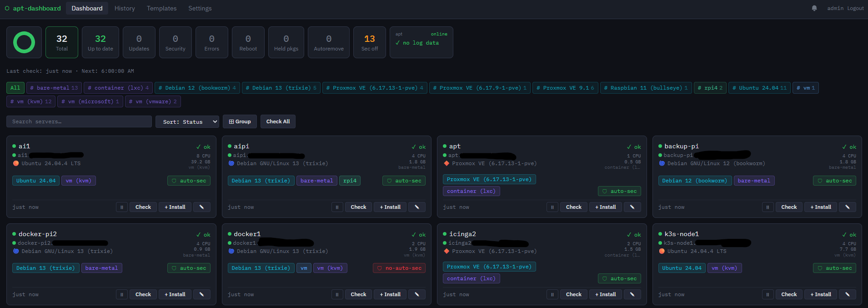This screenshot has height=308, width=868.
Task: Filter by vm (vmware) tag
Action: pyautogui.click(x=153, y=101)
